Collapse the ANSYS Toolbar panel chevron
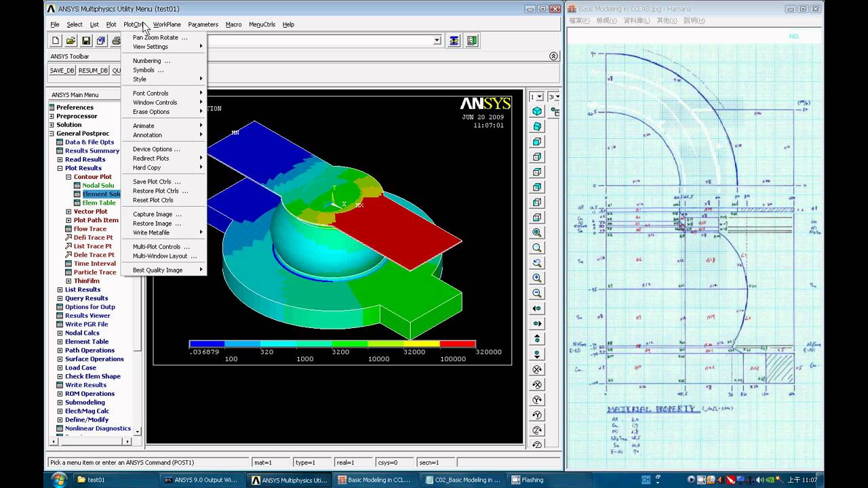868x488 pixels. tap(553, 56)
